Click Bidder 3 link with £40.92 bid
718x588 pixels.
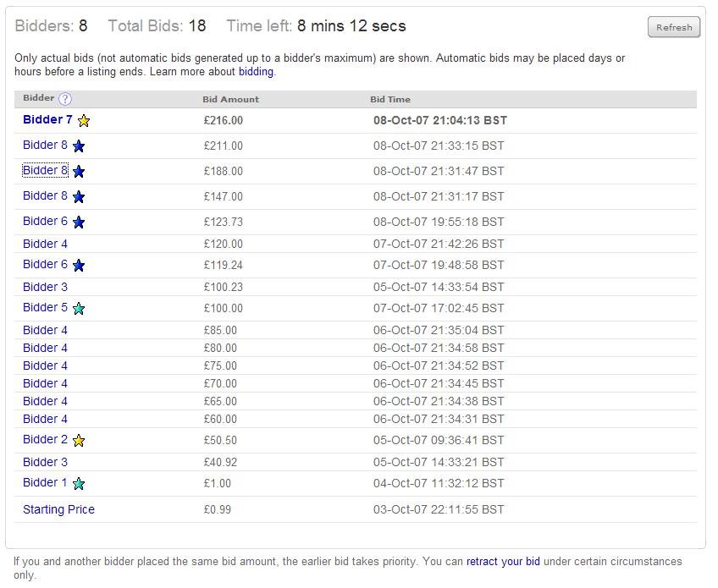coord(45,462)
